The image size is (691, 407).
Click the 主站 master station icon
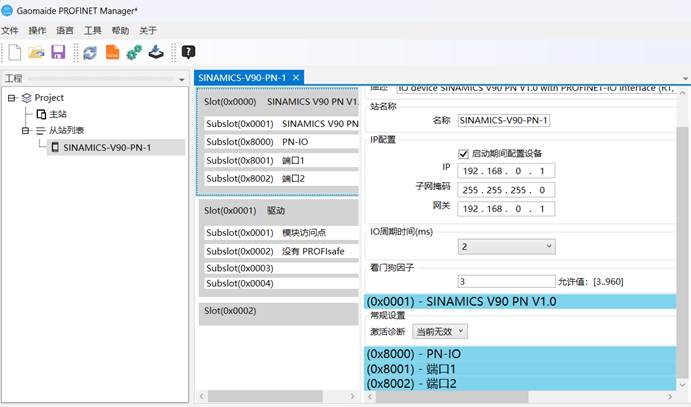point(41,114)
